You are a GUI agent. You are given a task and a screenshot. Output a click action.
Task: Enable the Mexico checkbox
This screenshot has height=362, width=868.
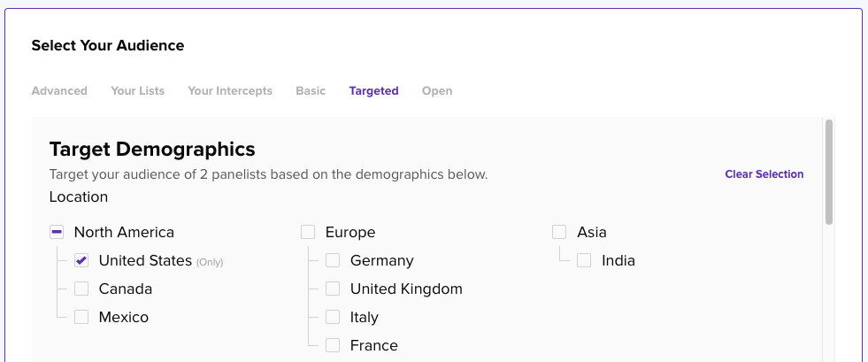coord(81,317)
